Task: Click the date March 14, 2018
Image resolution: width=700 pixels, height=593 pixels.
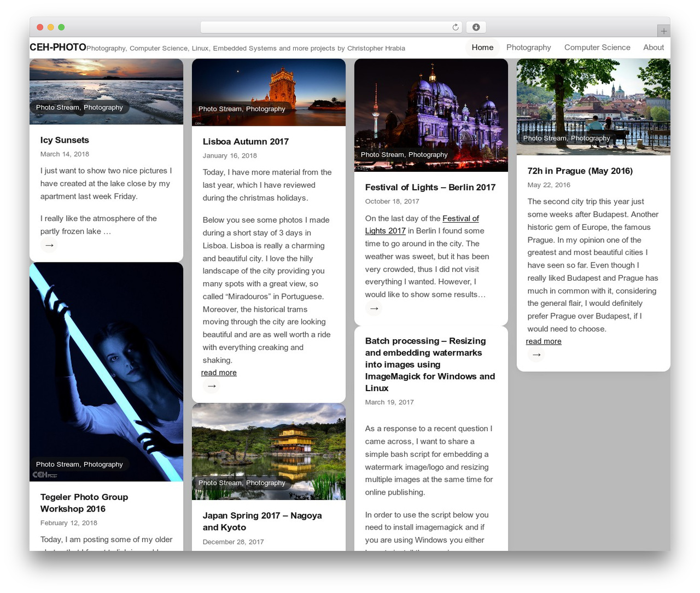Action: pos(65,154)
